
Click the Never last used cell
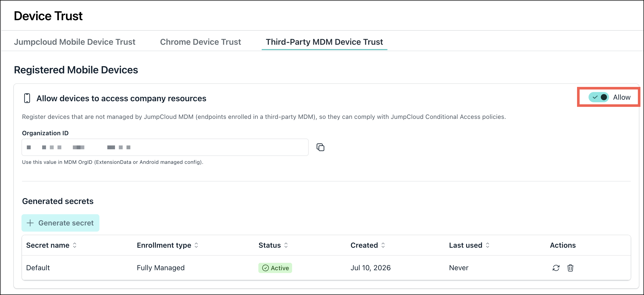459,268
